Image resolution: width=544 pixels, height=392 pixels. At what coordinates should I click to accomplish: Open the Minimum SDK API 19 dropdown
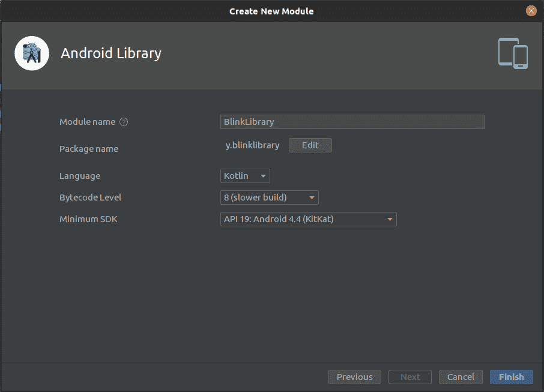pos(308,219)
